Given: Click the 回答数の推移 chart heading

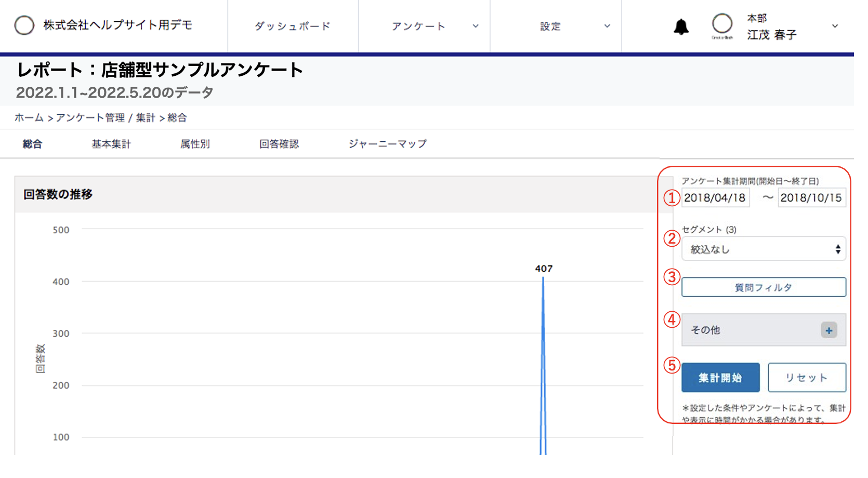Looking at the screenshot, I should (58, 194).
